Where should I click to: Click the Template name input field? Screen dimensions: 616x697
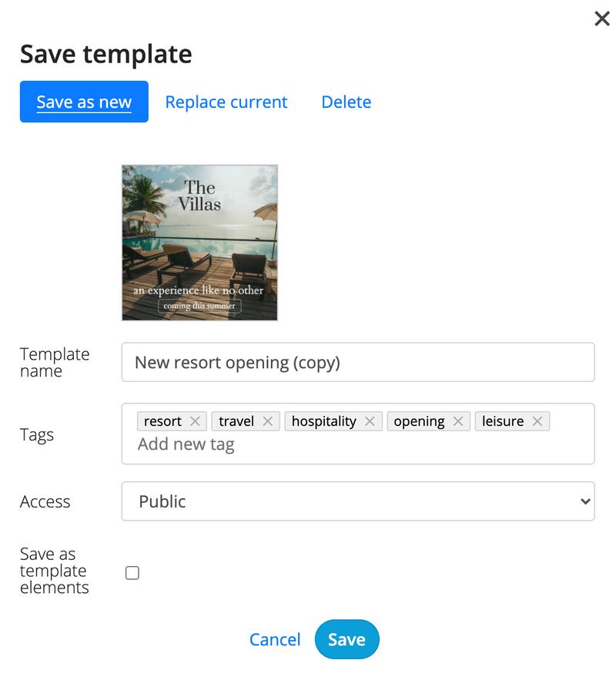(358, 362)
